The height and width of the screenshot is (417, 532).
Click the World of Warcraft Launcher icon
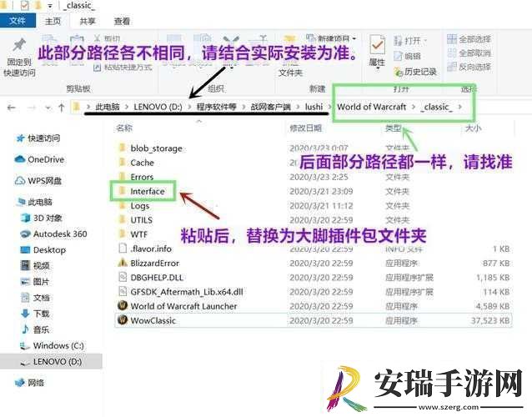122,305
